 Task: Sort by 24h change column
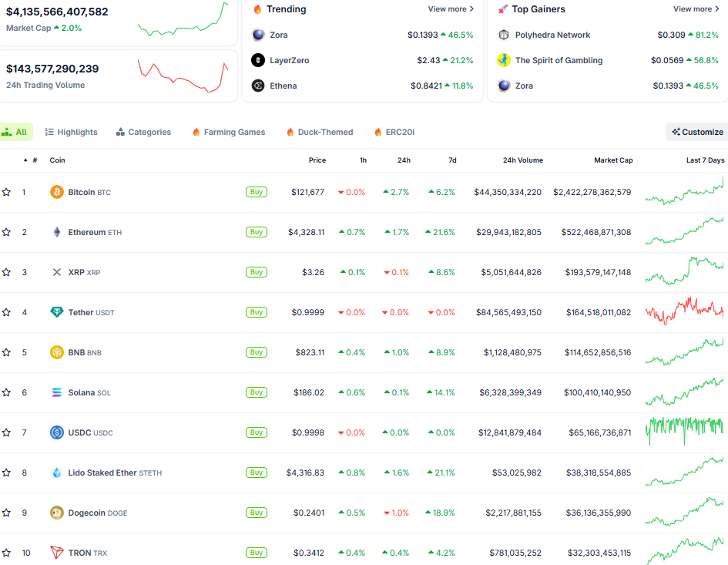click(404, 160)
